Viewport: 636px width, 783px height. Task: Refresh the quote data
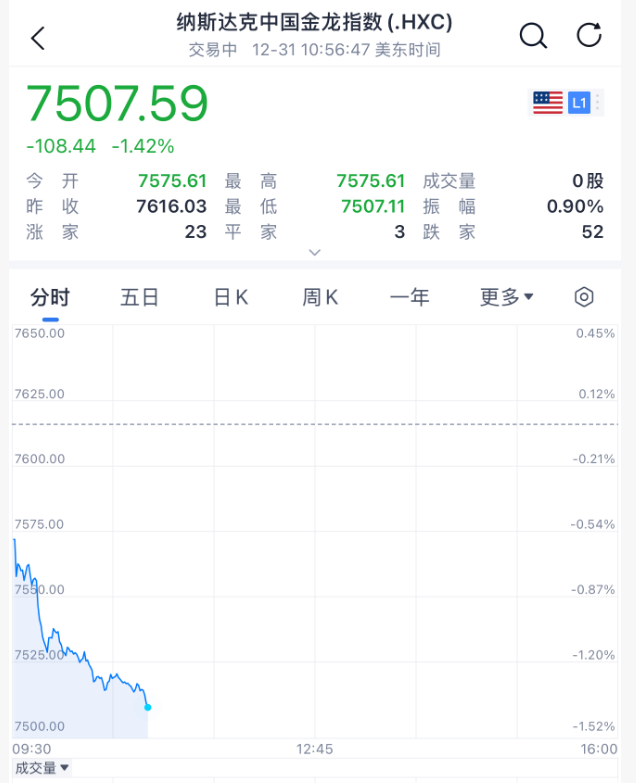(x=590, y=36)
